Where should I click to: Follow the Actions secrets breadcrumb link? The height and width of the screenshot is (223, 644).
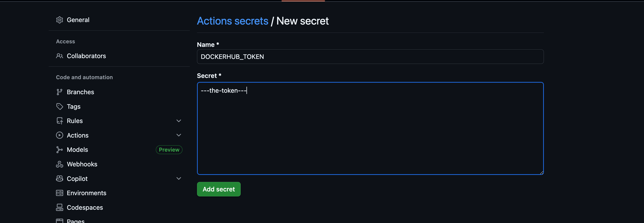[232, 21]
